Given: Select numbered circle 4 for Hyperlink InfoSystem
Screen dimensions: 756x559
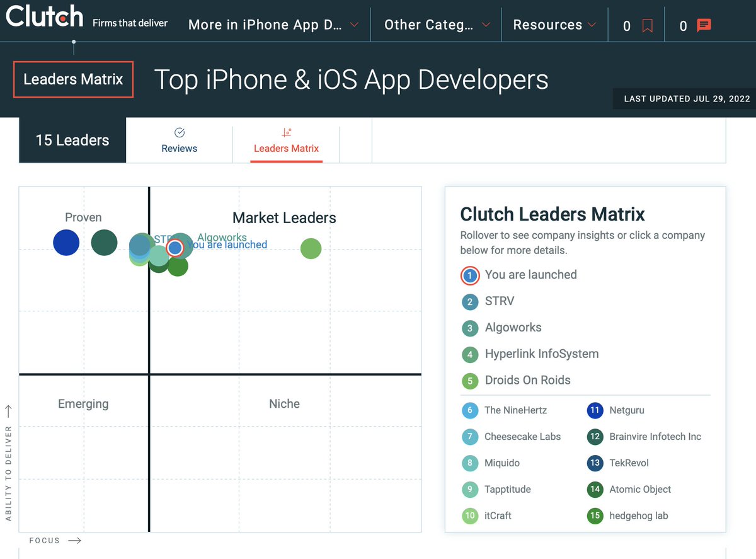Looking at the screenshot, I should (x=470, y=355).
